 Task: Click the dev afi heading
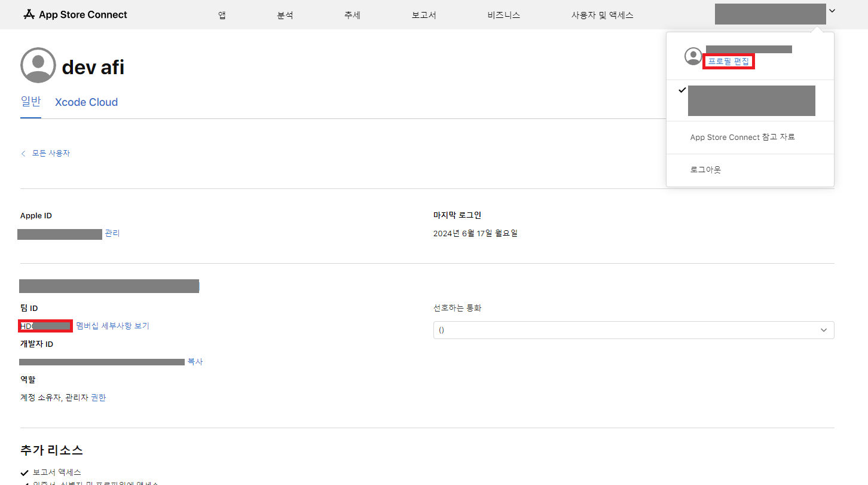[93, 67]
